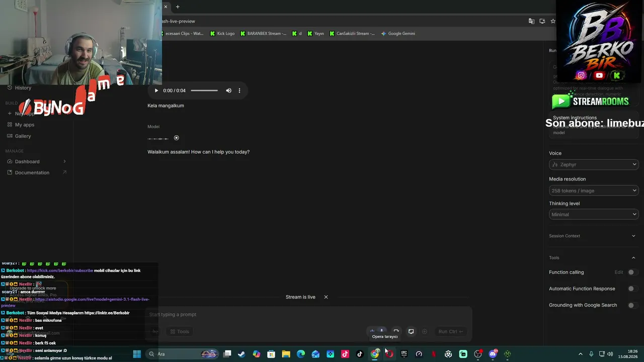The image size is (644, 362).
Task: Open the Tools button under the prompt
Action: [x=179, y=331]
